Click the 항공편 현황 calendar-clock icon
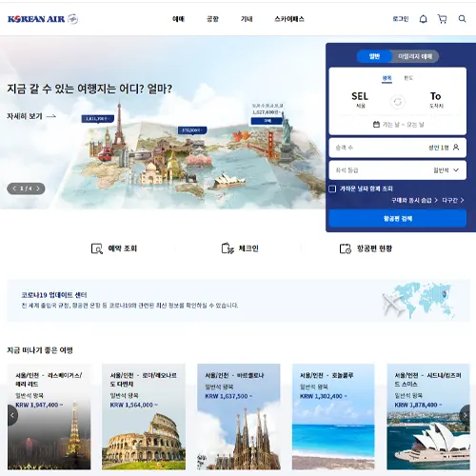The width and height of the screenshot is (476, 476). click(x=346, y=248)
